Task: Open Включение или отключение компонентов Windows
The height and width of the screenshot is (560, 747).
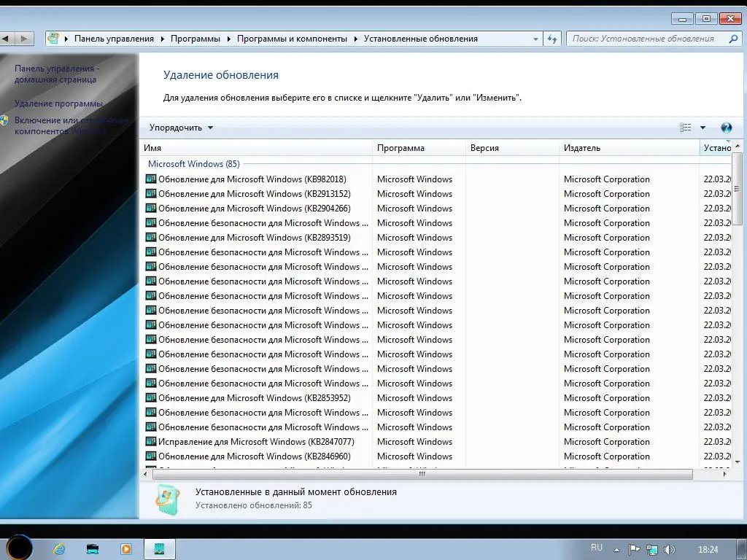Action: 71,125
